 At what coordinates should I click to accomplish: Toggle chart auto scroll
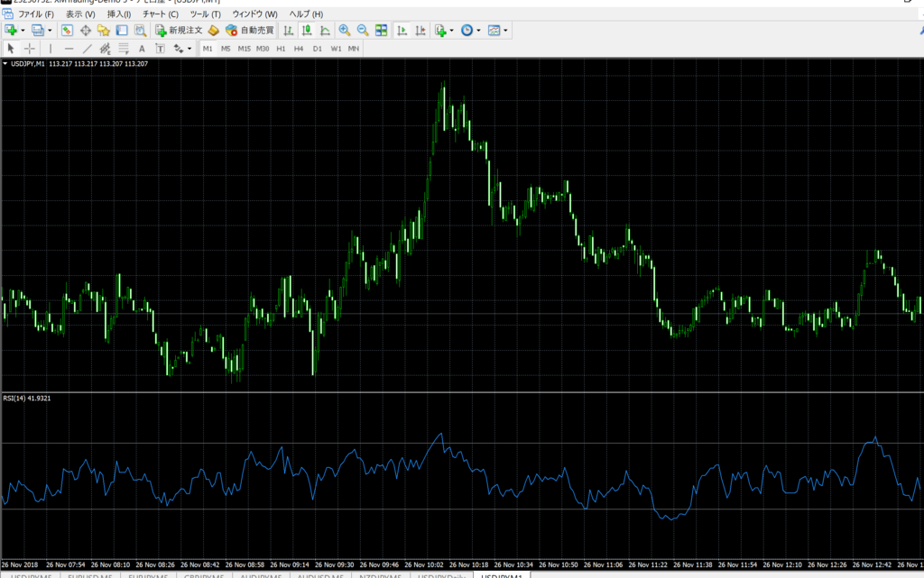(402, 30)
